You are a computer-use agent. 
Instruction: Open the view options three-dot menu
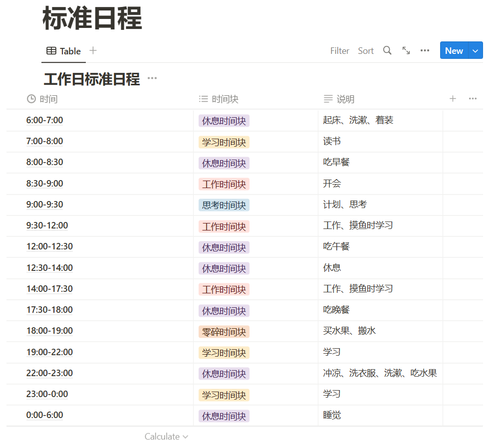[x=425, y=50]
